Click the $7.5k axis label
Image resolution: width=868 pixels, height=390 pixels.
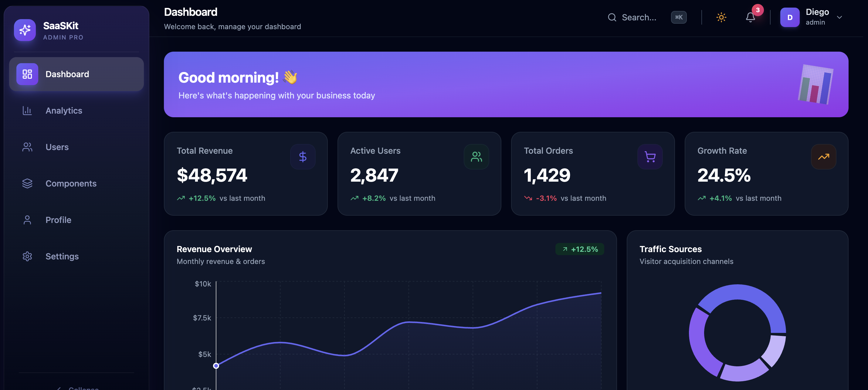point(202,318)
